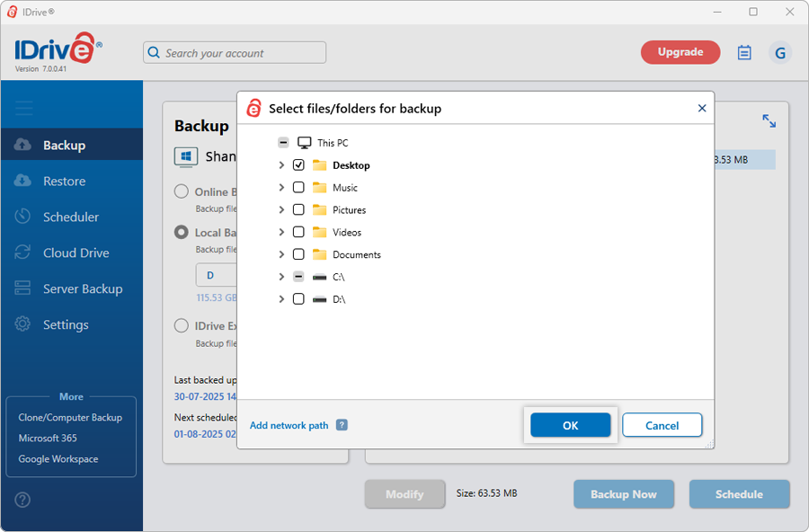Confirm selection with OK button
The image size is (809, 532).
[570, 425]
